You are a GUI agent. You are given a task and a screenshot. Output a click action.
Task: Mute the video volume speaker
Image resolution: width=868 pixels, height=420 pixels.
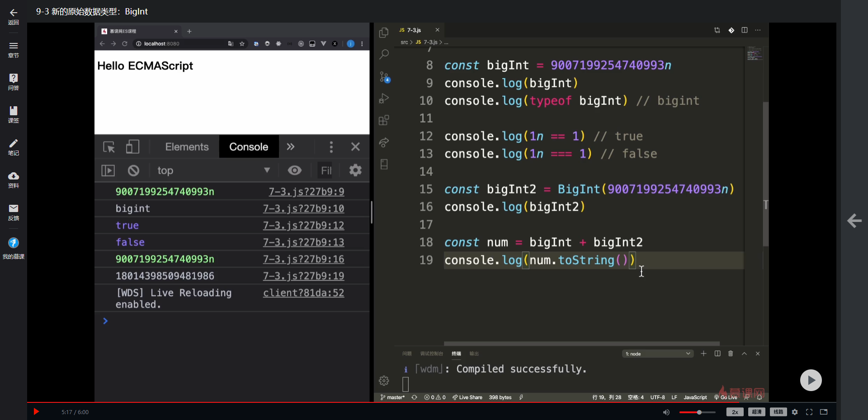point(666,412)
